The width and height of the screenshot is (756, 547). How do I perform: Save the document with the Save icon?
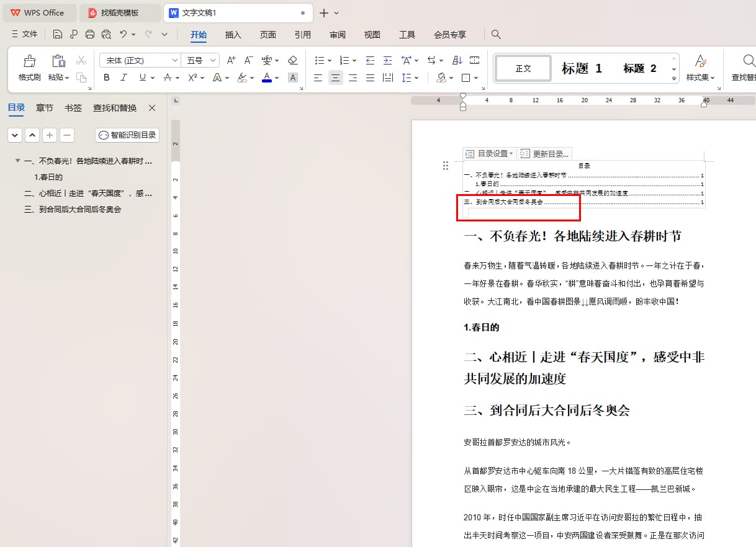[58, 34]
